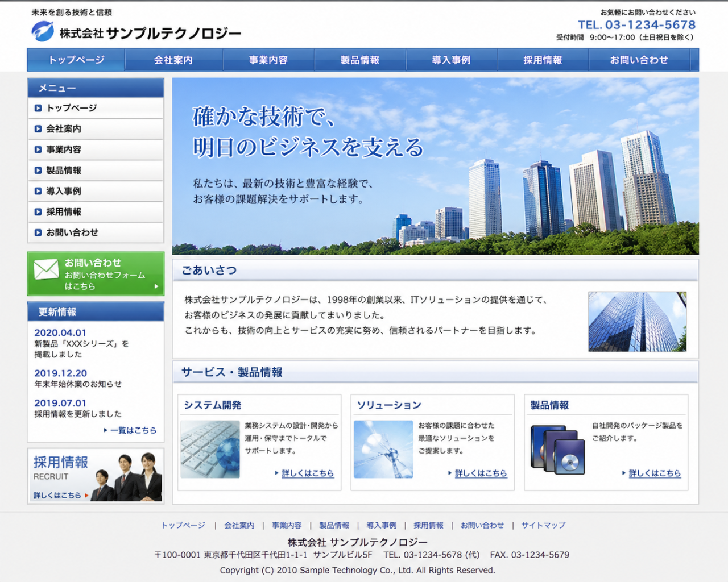Viewport: 728px width, 582px height.
Task: Click the arrow icon beside 製品情報 in the menu
Action: 38,171
